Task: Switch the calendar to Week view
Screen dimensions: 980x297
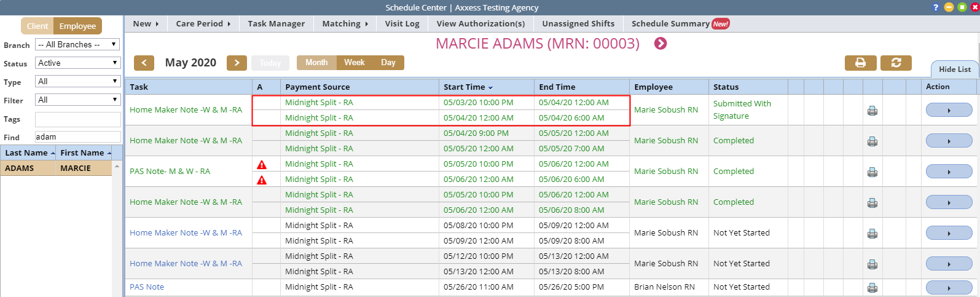Action: pyautogui.click(x=354, y=63)
